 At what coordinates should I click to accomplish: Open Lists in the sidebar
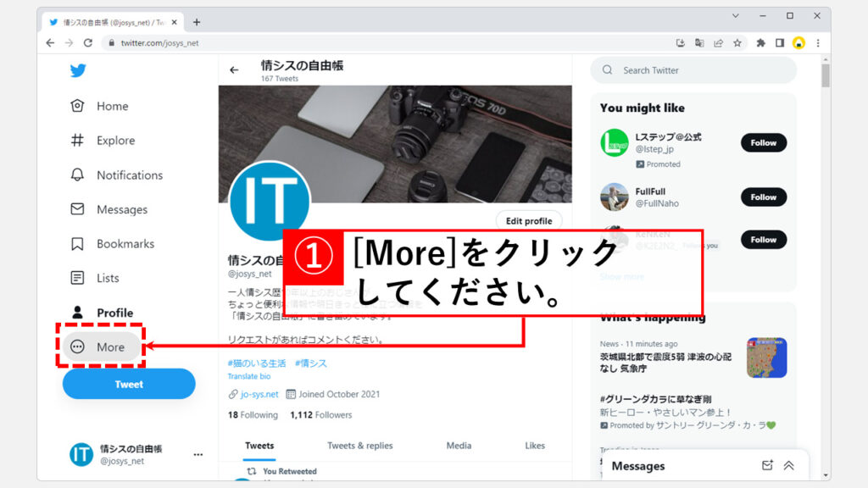[95, 278]
